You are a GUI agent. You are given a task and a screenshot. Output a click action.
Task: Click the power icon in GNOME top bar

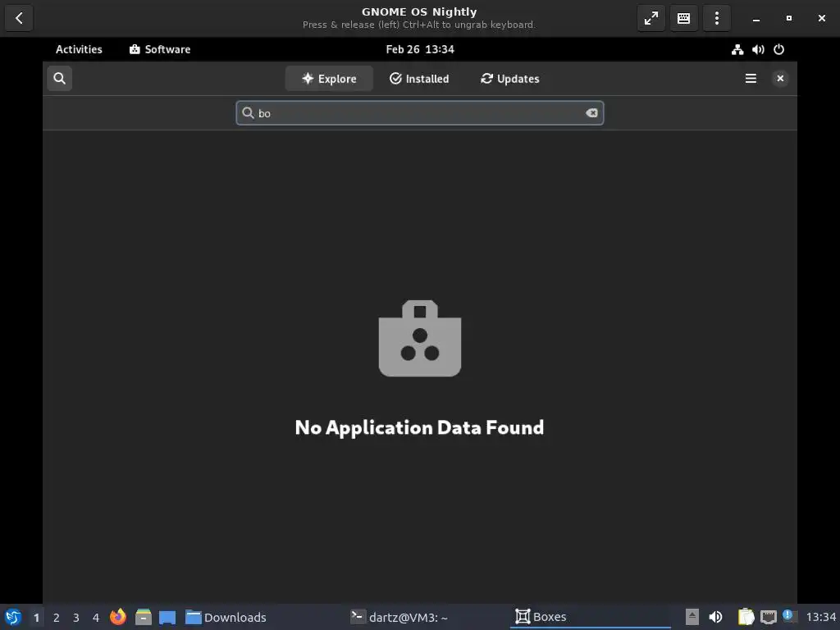779,49
